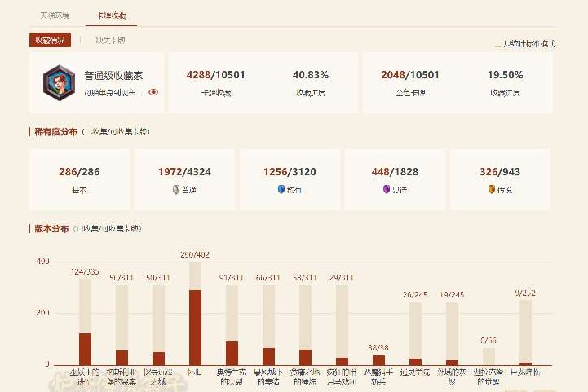This screenshot has width=588, height=392.
Task: Click the 19.50% golden collection progress
Action: [505, 75]
